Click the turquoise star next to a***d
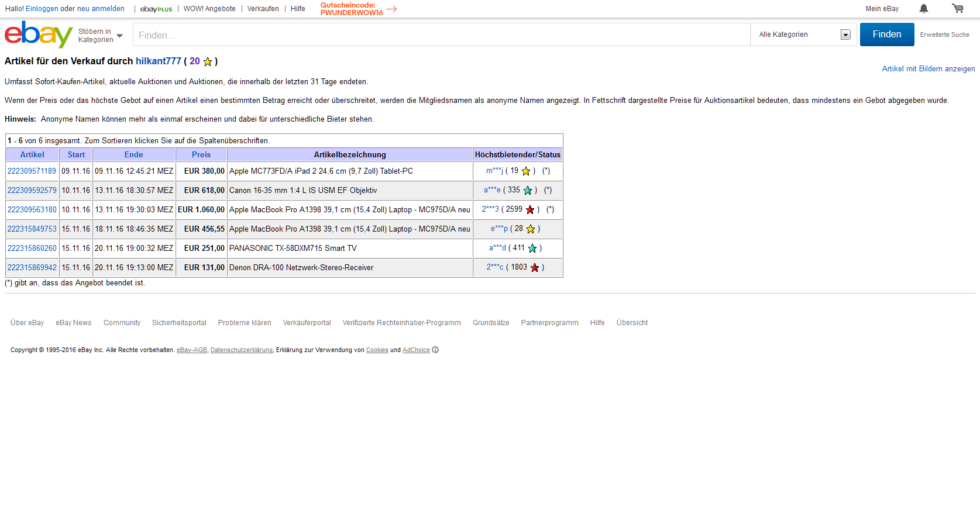This screenshot has height=531, width=980. (x=532, y=249)
